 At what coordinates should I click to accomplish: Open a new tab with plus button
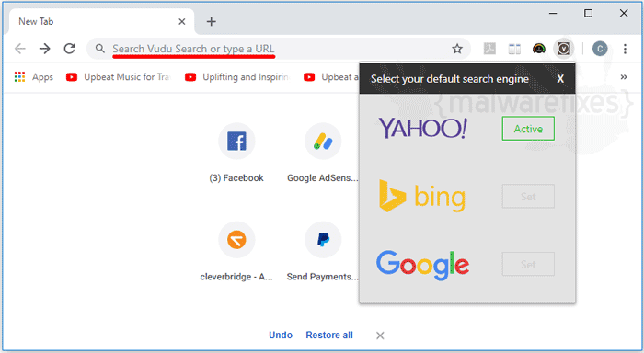[x=211, y=21]
